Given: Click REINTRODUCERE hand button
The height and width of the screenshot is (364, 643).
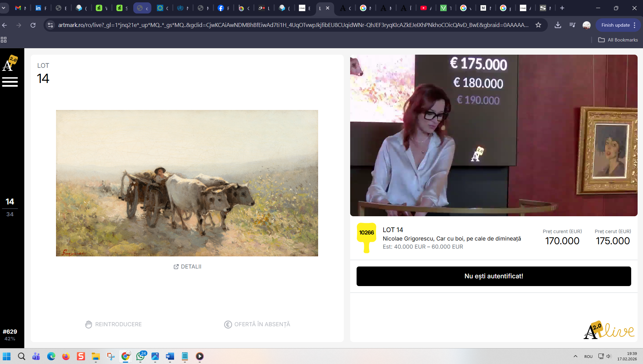Looking at the screenshot, I should [x=113, y=324].
